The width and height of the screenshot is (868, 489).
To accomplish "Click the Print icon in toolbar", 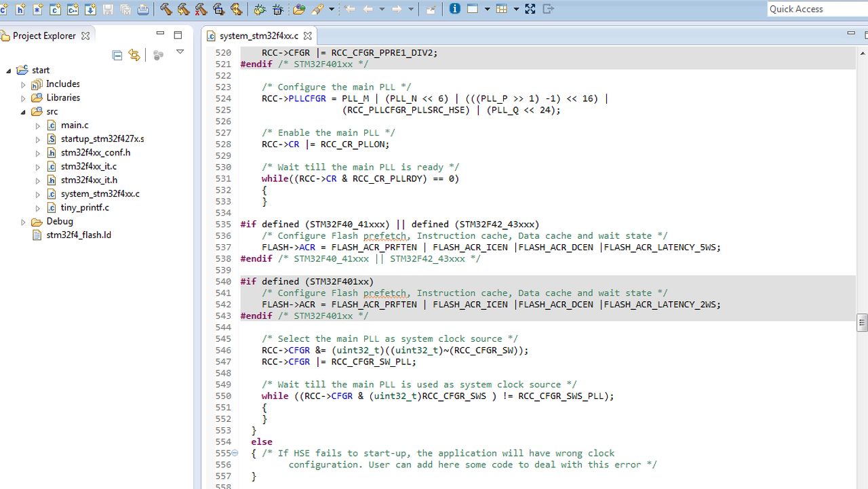I will pyautogui.click(x=143, y=9).
